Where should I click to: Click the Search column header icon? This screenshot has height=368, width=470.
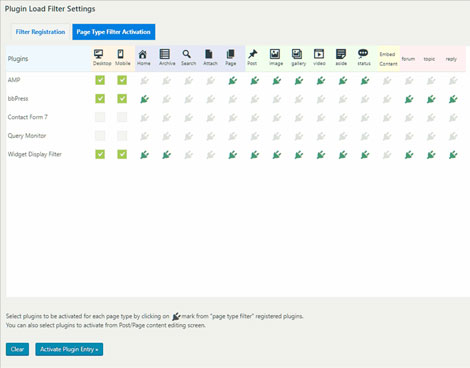point(187,54)
